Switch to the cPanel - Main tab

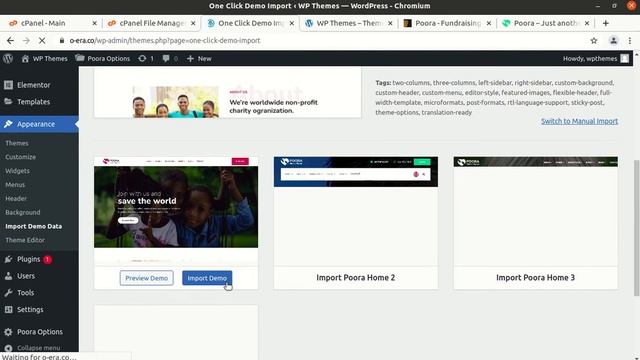(x=43, y=23)
